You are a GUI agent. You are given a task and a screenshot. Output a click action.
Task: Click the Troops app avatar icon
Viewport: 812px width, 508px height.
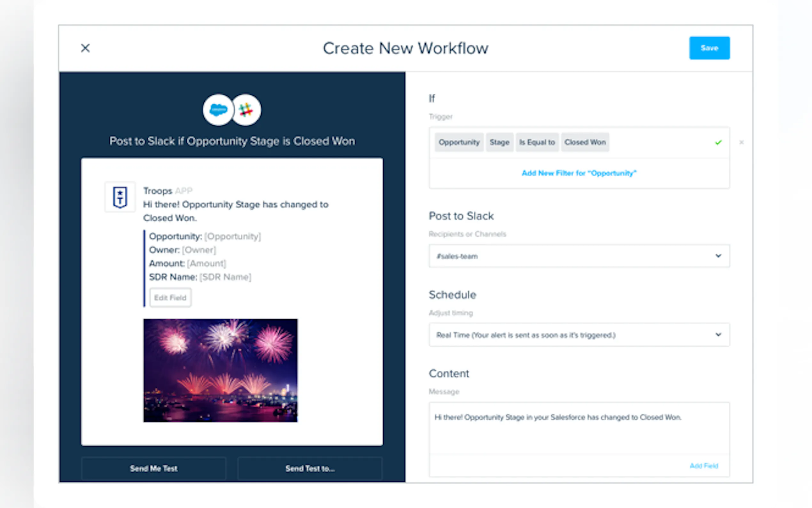pos(120,197)
